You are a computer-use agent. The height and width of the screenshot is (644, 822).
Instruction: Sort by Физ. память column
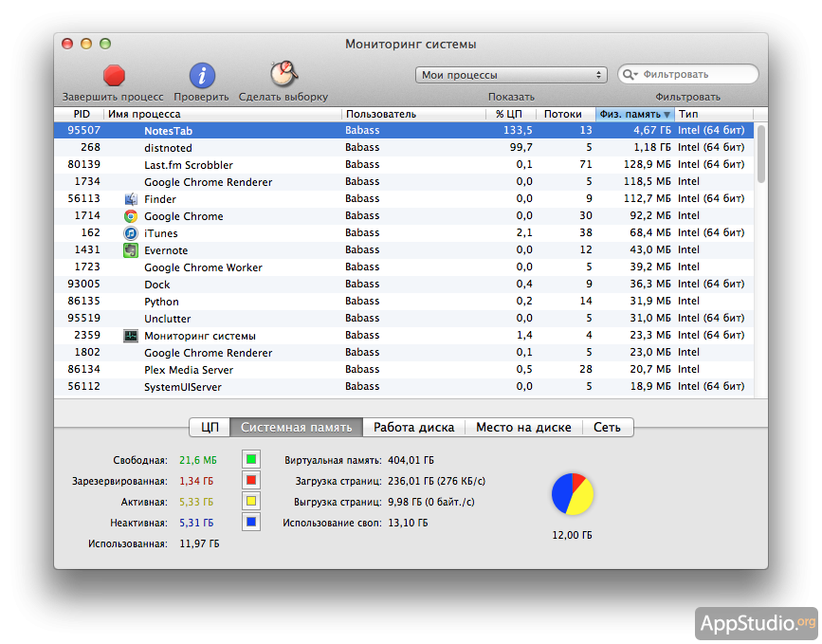pos(634,114)
